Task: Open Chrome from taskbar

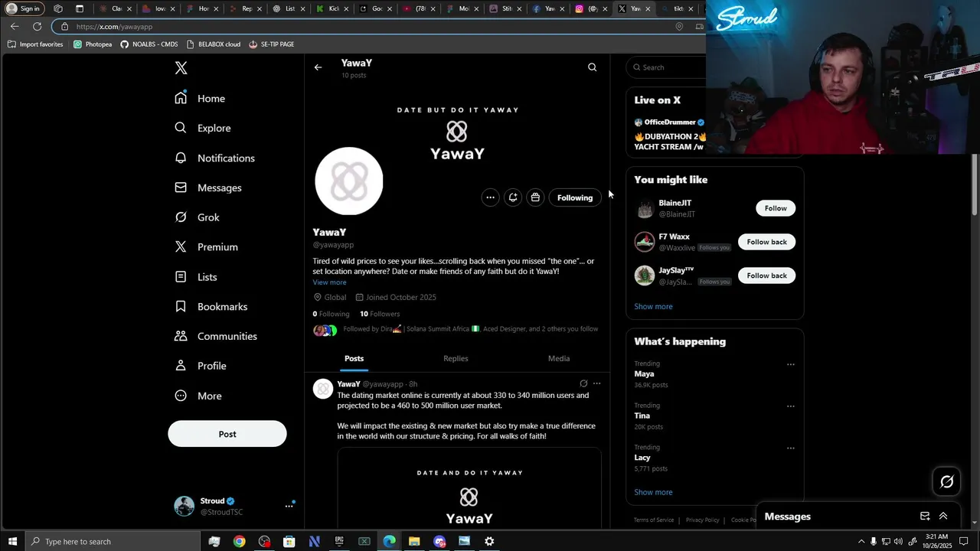Action: click(240, 542)
